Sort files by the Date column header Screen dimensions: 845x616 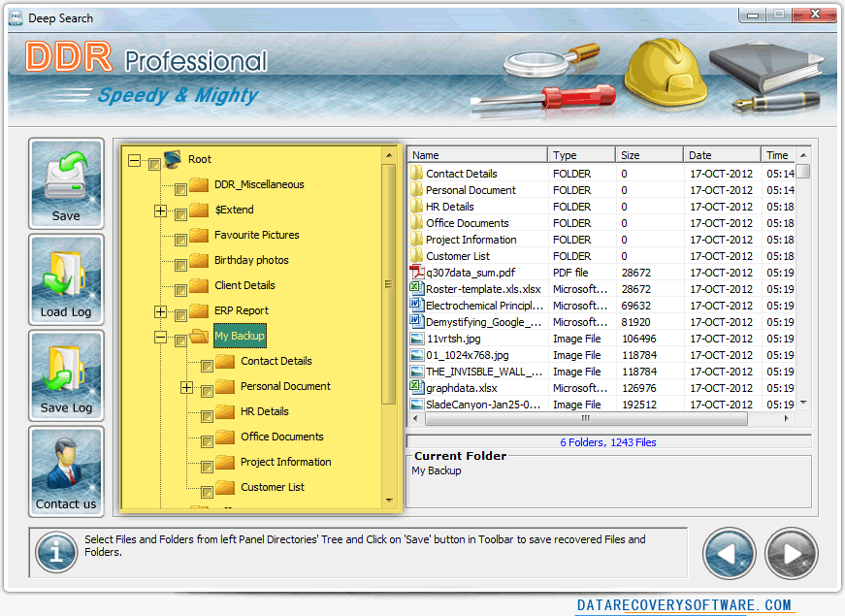pos(723,155)
